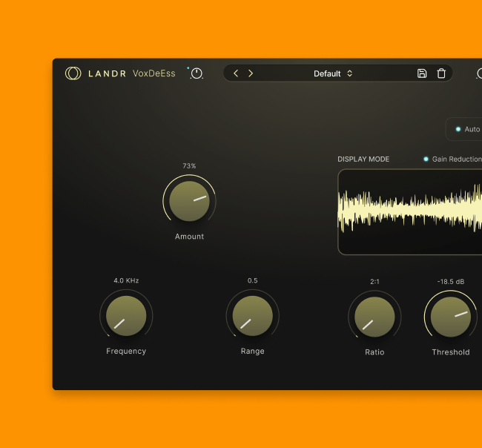Toggle the plugin power bypass icon

197,73
